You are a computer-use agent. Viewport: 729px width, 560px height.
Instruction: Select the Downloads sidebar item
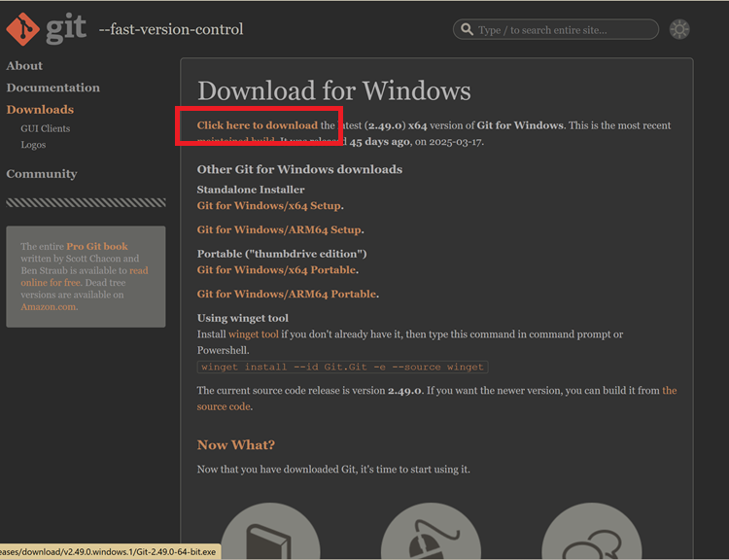click(x=40, y=109)
